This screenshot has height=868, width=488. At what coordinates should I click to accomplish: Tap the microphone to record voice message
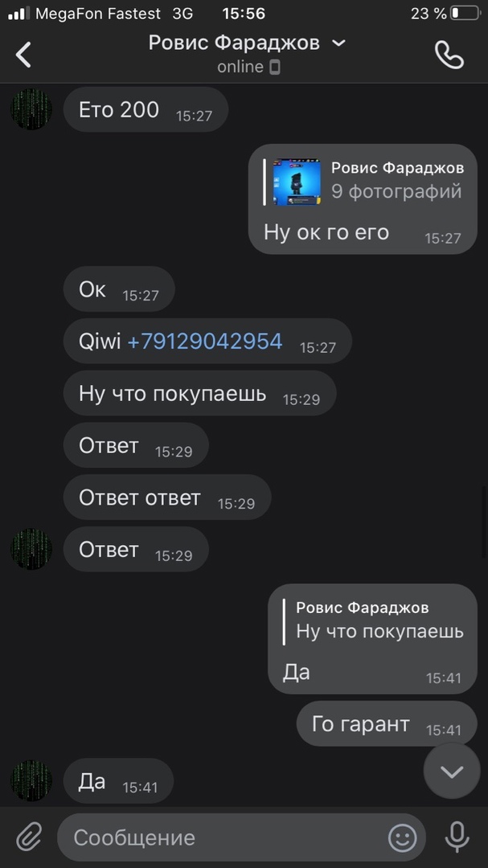457,837
